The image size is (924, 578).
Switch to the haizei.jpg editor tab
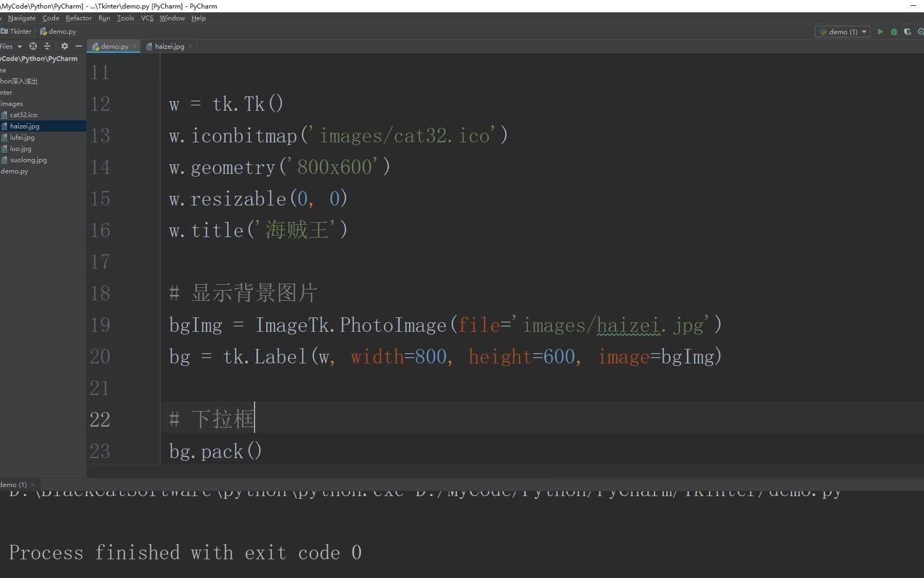click(169, 46)
